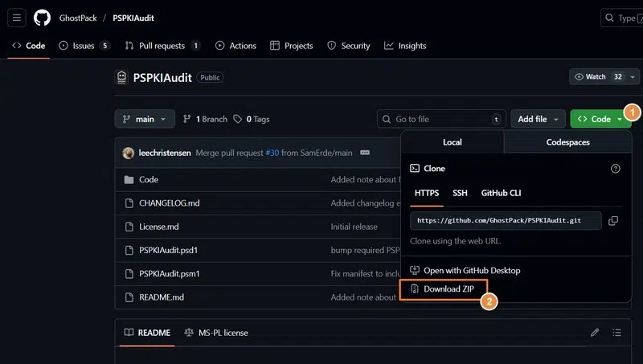
Task: Open the CHANGELOG.md file
Action: [x=169, y=203]
